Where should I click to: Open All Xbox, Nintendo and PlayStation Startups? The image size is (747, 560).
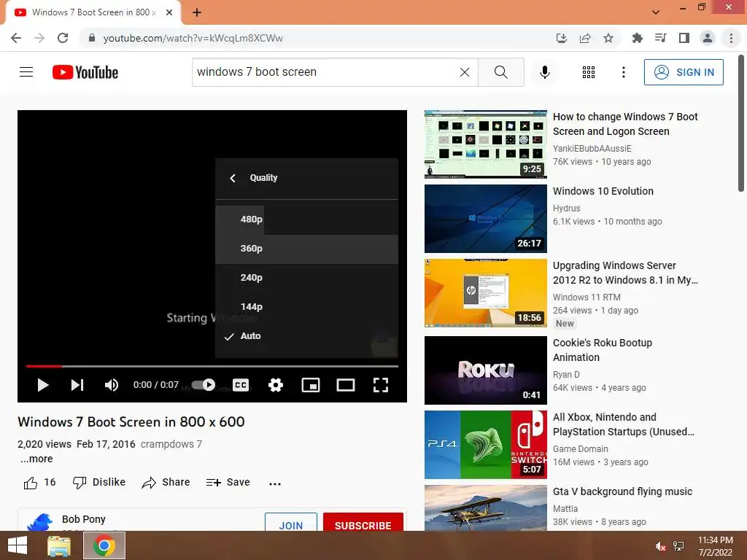(624, 424)
